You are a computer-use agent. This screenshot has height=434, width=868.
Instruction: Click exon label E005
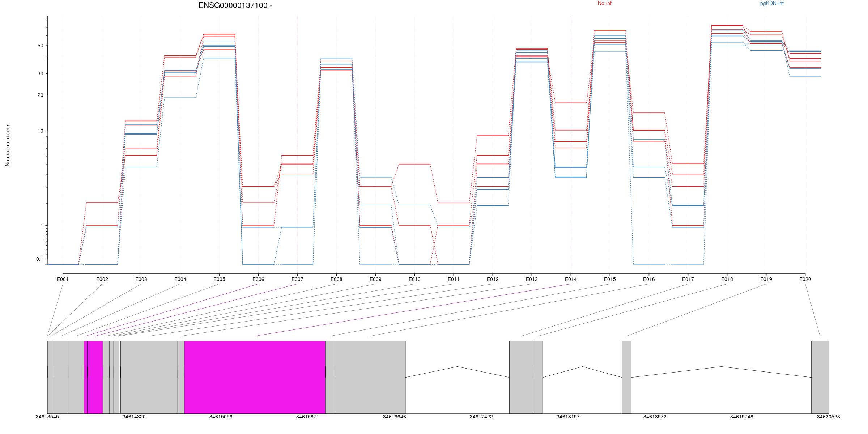219,279
